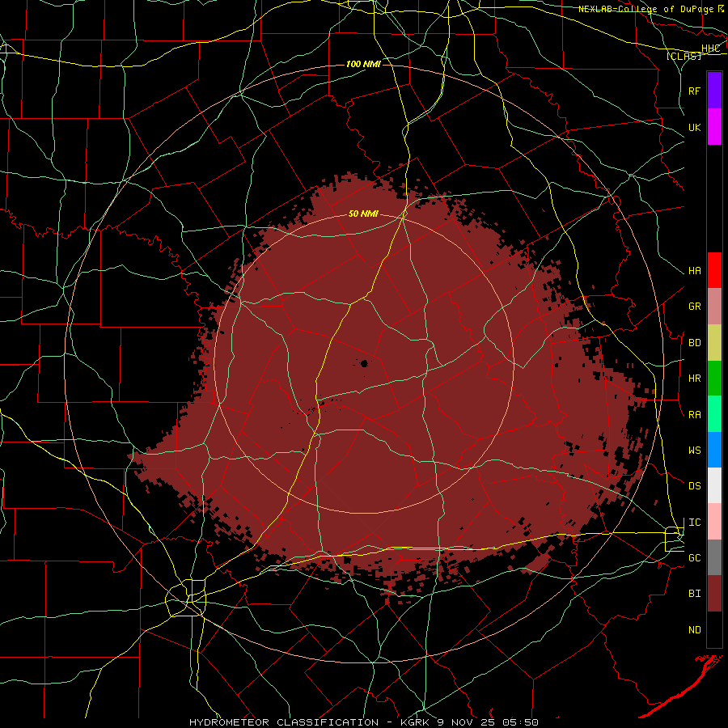Screen dimensions: 728x728
Task: Click the GC legend label
Action: (694, 558)
